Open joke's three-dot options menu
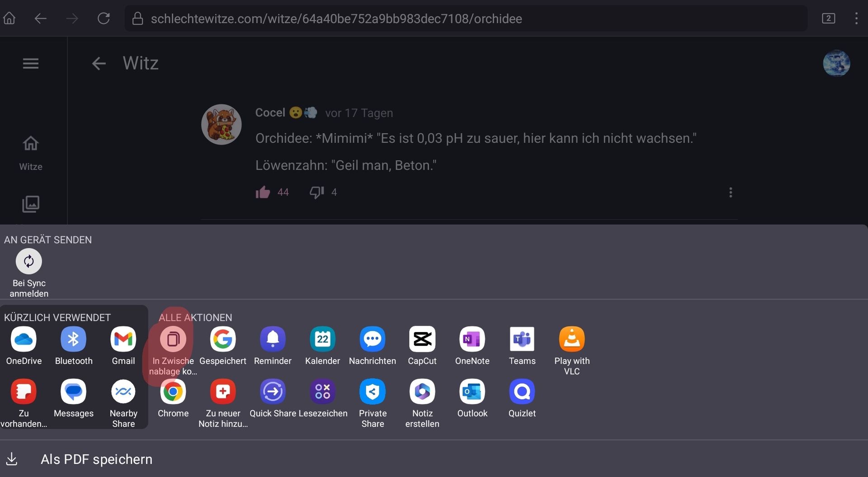The width and height of the screenshot is (868, 477). (x=731, y=192)
